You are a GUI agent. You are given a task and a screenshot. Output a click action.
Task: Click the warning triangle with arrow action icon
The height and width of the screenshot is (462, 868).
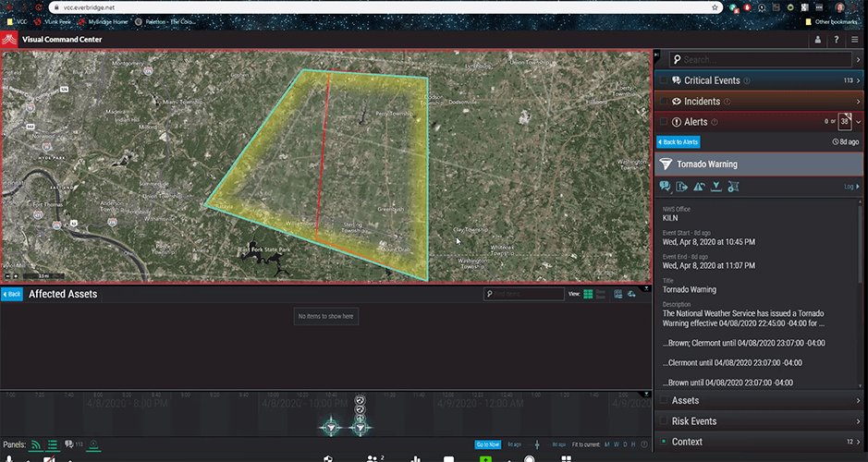(x=699, y=187)
